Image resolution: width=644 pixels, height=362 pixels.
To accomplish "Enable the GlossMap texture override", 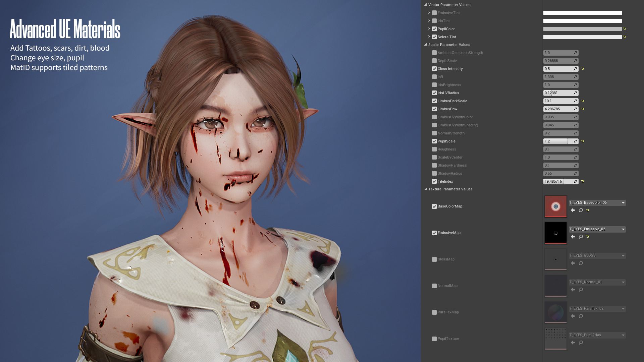I will (434, 259).
